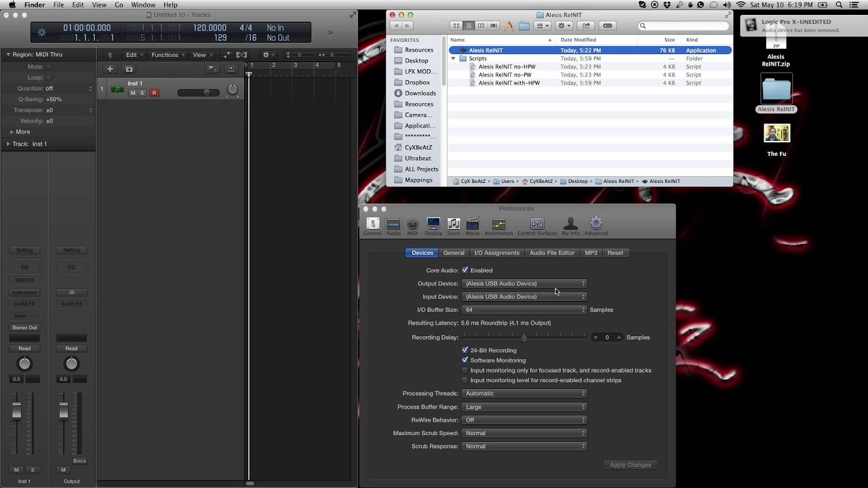Select column view in Finder toolbar
The image size is (868, 488).
[481, 26]
